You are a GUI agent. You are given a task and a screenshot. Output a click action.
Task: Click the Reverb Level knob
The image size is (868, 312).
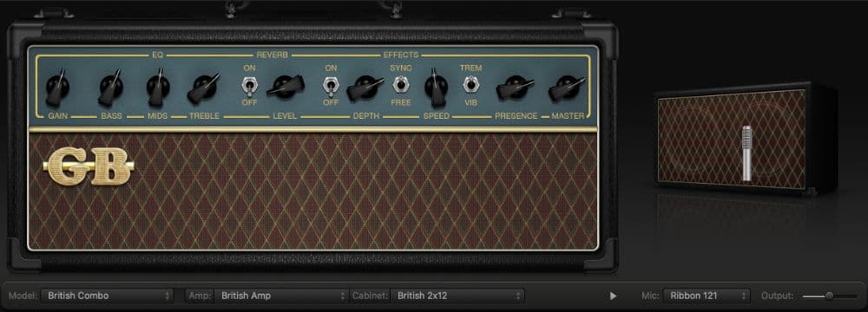click(286, 87)
